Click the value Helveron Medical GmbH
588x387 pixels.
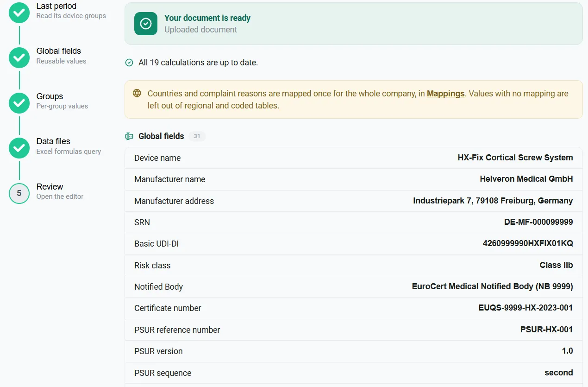[526, 179]
